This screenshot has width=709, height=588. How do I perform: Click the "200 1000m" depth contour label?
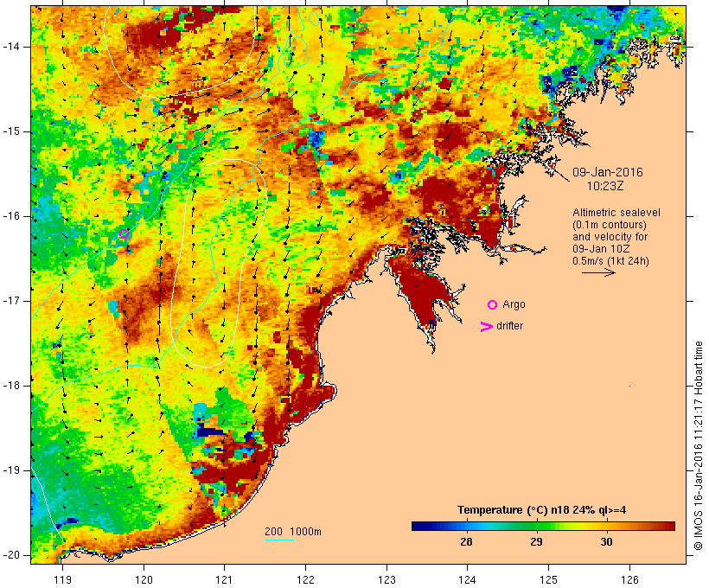tap(293, 532)
